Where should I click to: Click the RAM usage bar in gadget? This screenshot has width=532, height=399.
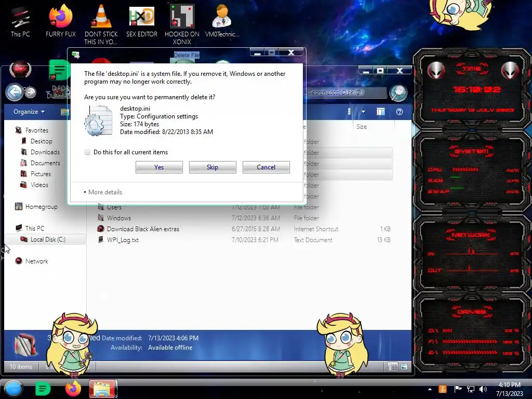455,178
